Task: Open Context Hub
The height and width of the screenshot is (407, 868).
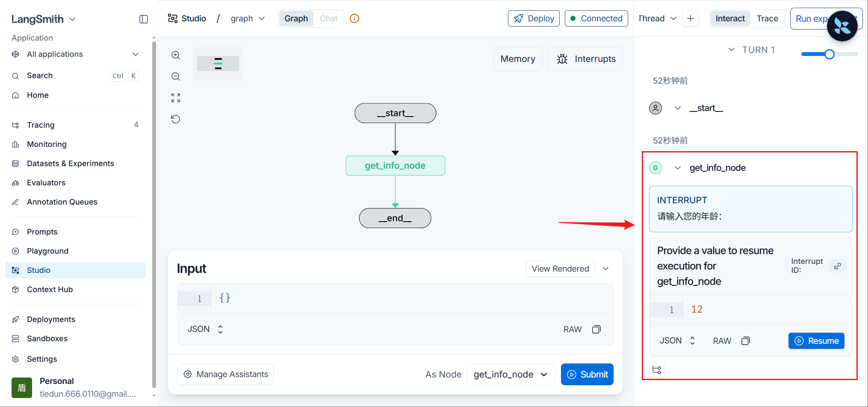Action: point(75,290)
